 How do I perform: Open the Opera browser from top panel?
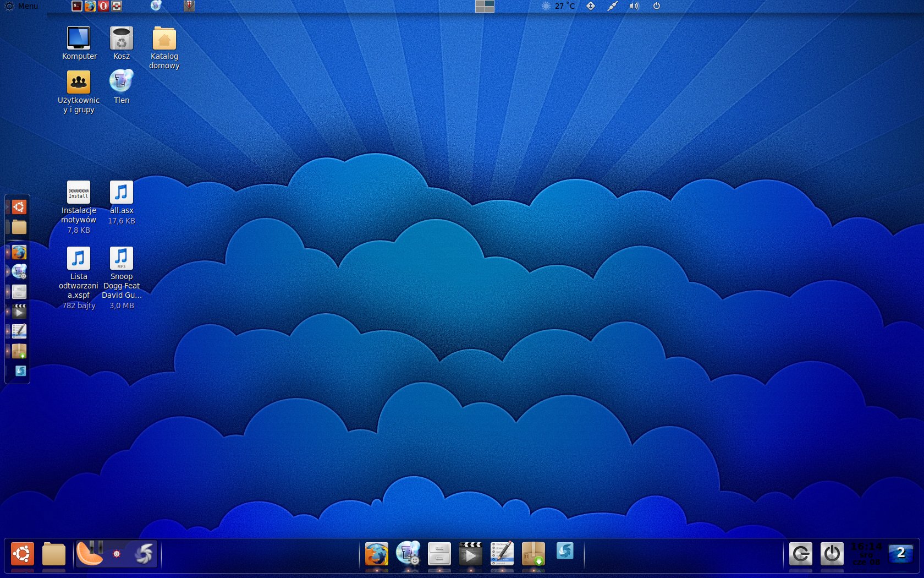pos(103,6)
